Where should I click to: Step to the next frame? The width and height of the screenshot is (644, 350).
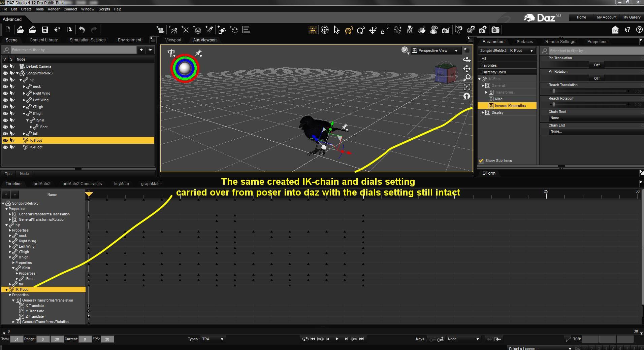[346, 339]
